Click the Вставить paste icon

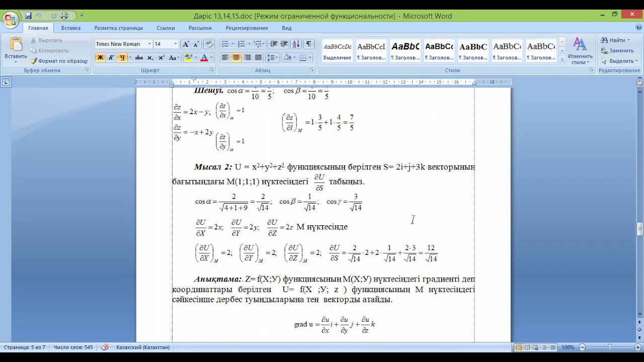[x=16, y=44]
